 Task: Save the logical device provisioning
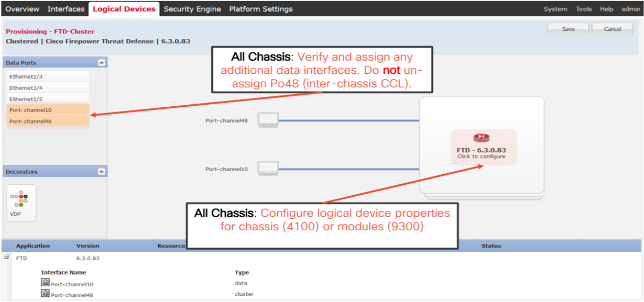pos(569,29)
